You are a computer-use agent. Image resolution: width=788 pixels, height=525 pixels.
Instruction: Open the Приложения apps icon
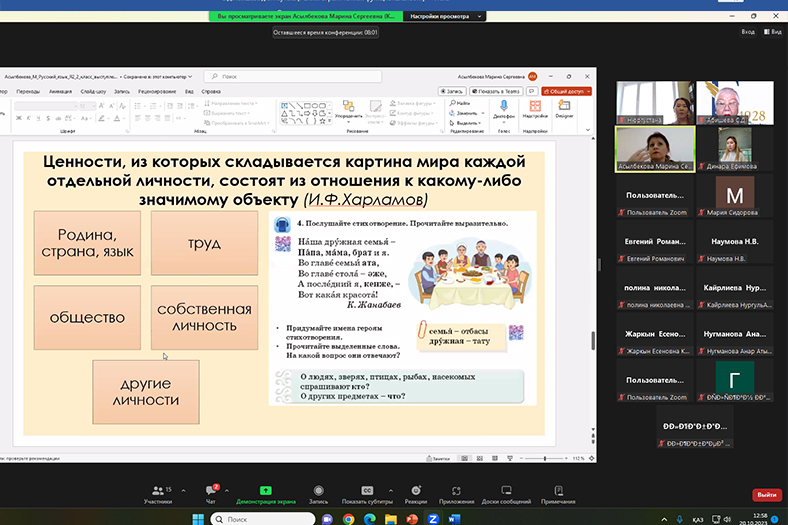point(456,491)
